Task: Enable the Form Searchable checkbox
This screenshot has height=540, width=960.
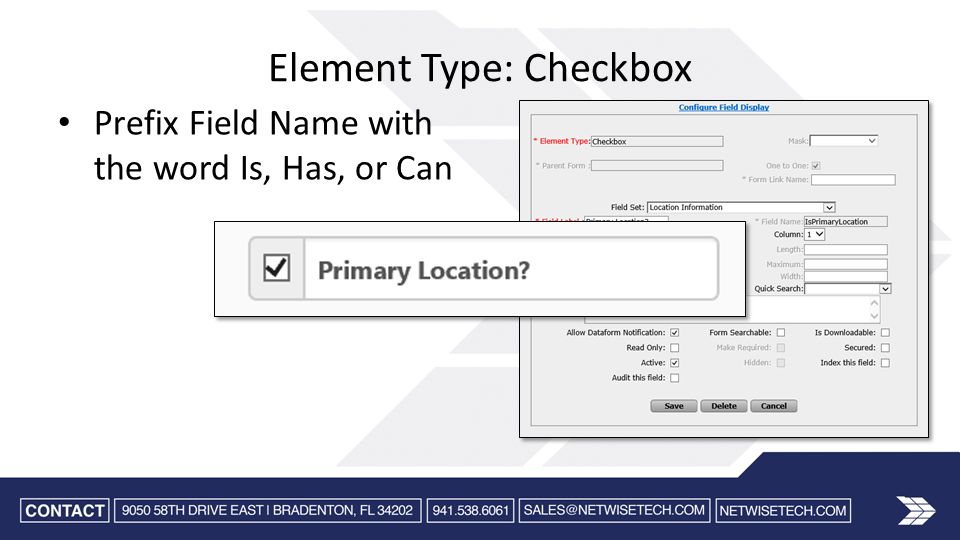Action: click(x=781, y=332)
